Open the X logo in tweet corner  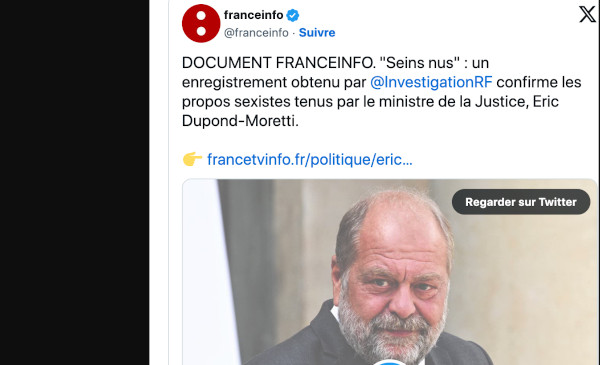click(x=587, y=15)
